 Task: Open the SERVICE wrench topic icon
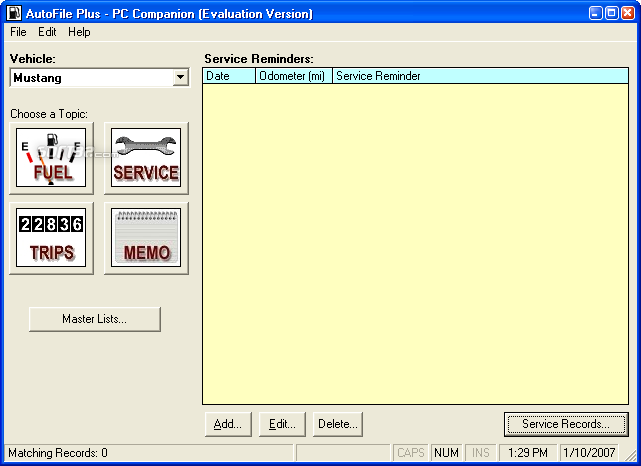[146, 158]
